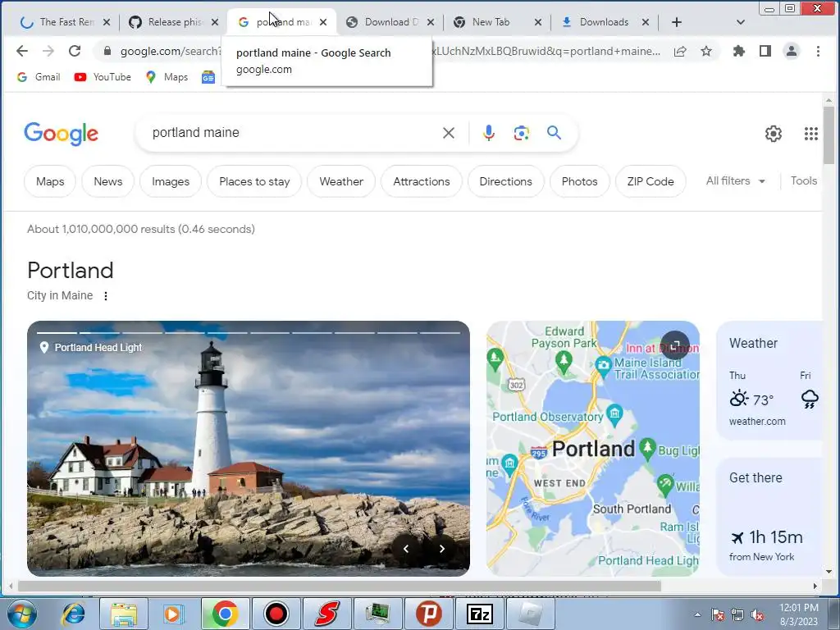Image resolution: width=840 pixels, height=630 pixels.
Task: Open the Portland Head Light photo
Action: (249, 449)
